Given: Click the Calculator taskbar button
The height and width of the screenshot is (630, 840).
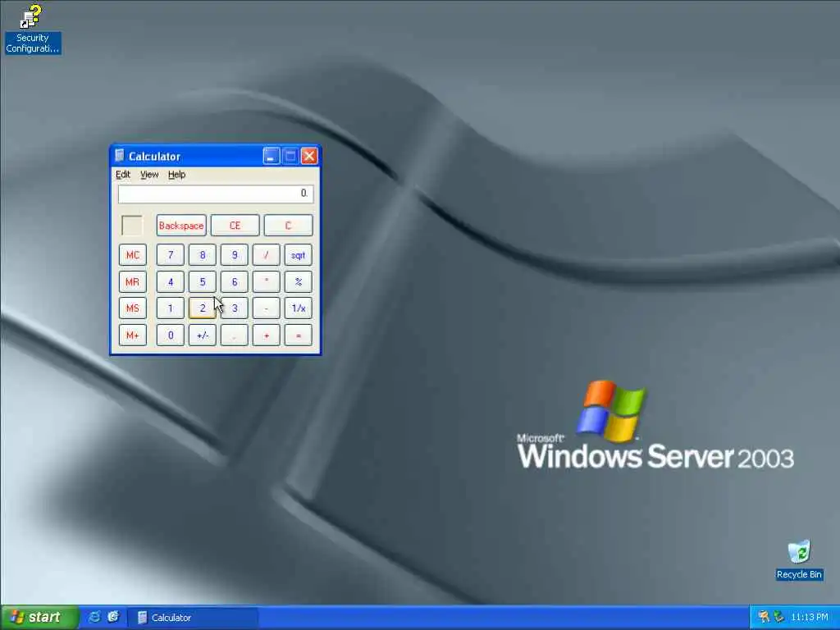Looking at the screenshot, I should point(193,618).
